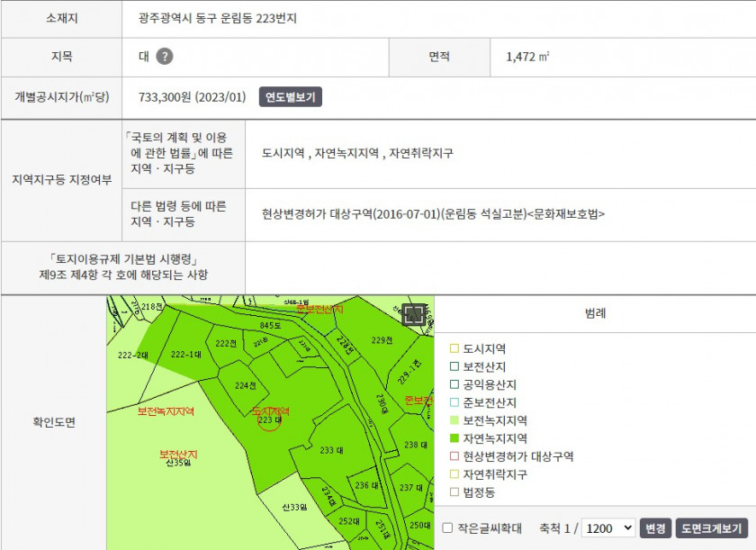Click the 공익용산지 legend swatch
The image size is (756, 550).
pos(454,384)
